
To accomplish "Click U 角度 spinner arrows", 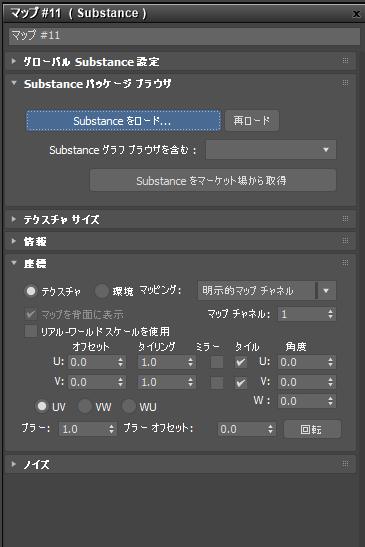I will click(330, 362).
